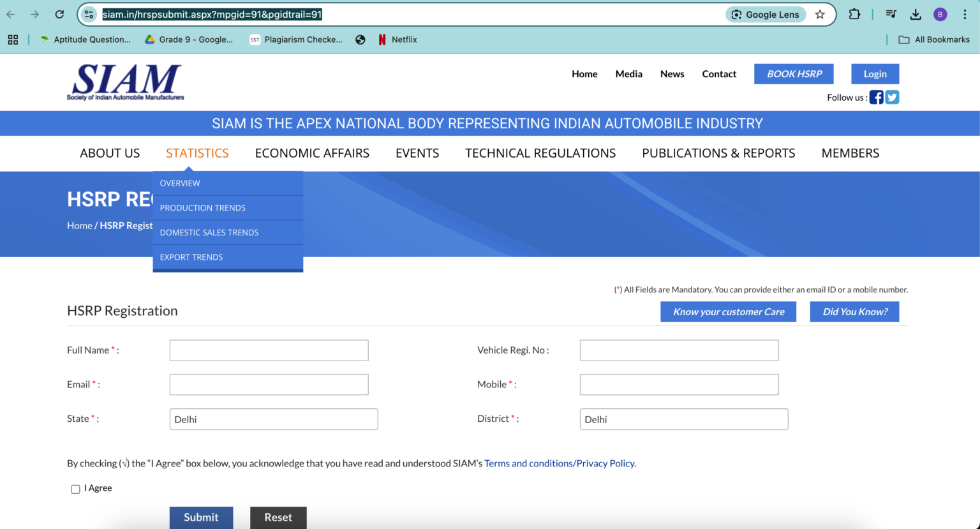Bookmark this page with the star icon
Viewport: 980px width, 529px height.
820,14
